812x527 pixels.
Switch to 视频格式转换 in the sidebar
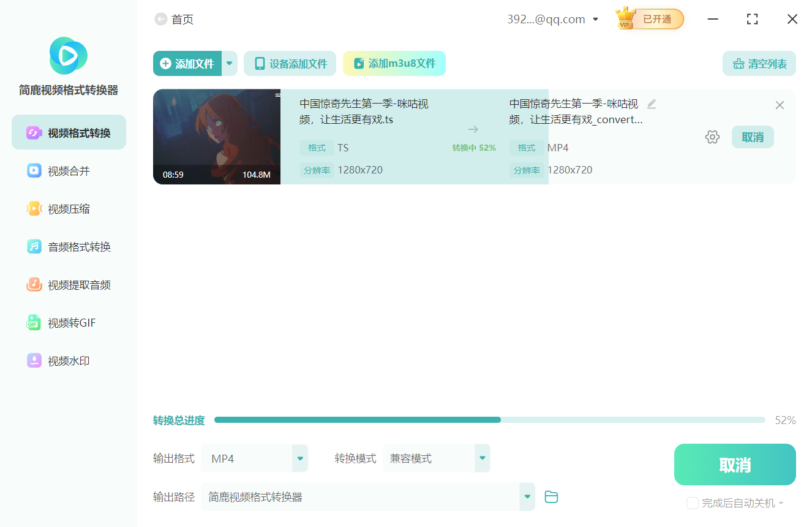(68, 132)
